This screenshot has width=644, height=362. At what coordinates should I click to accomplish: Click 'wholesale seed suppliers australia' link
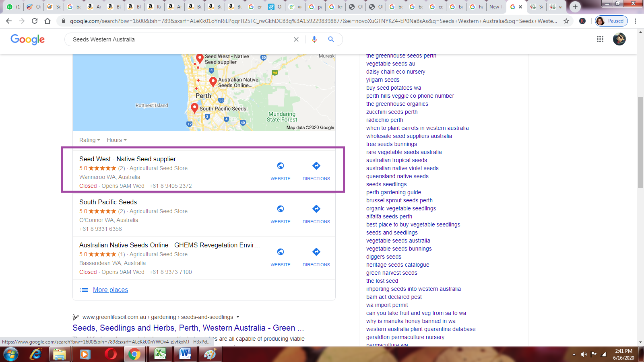click(x=409, y=136)
